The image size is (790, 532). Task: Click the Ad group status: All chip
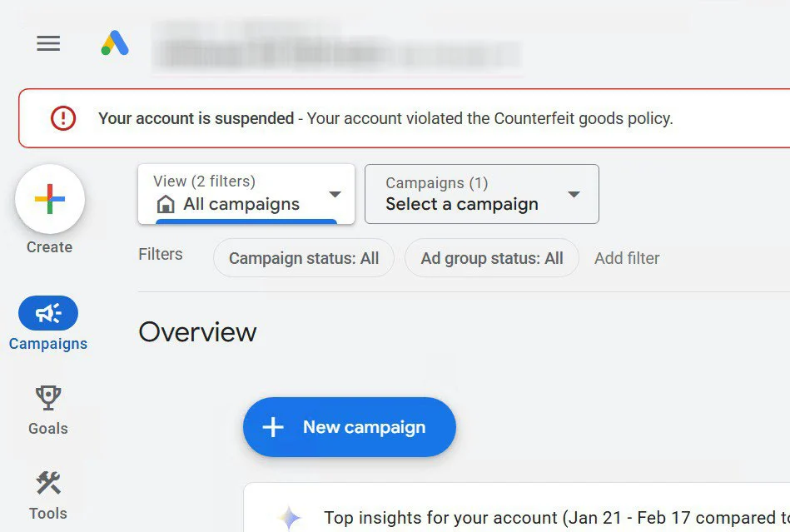click(491, 259)
